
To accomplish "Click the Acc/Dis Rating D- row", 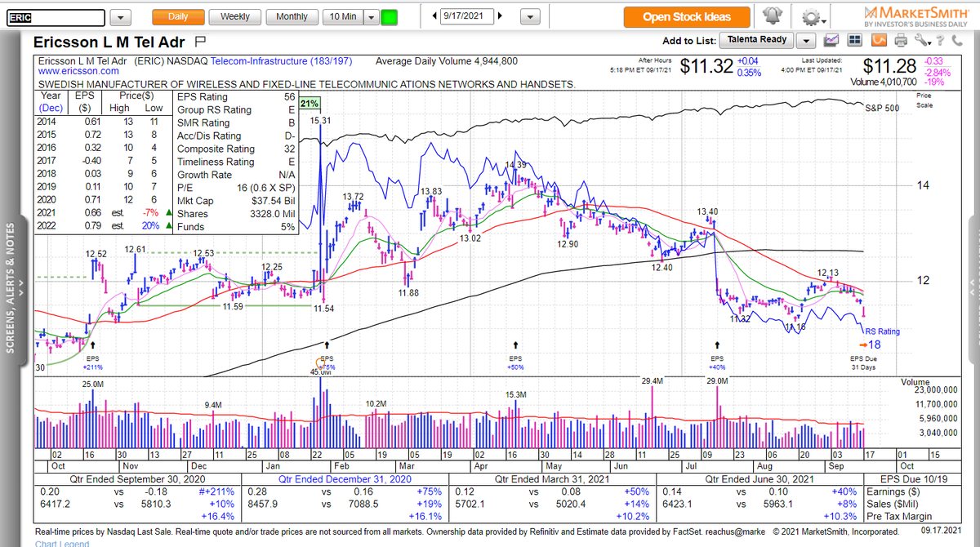I will point(237,136).
